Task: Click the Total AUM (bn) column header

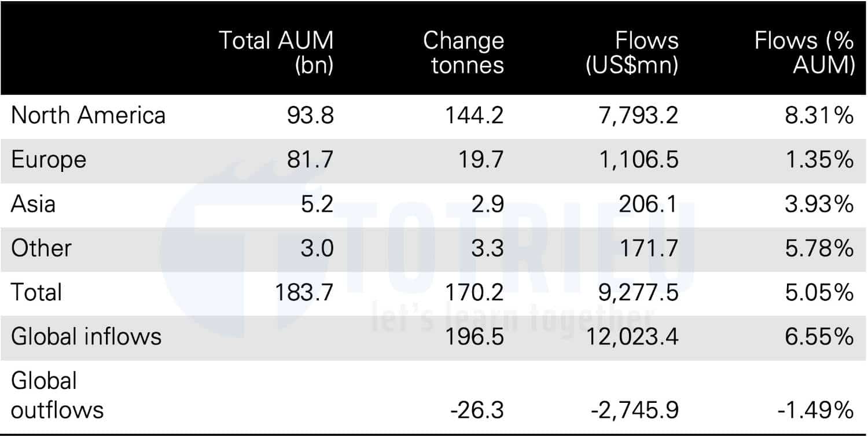Action: [276, 53]
